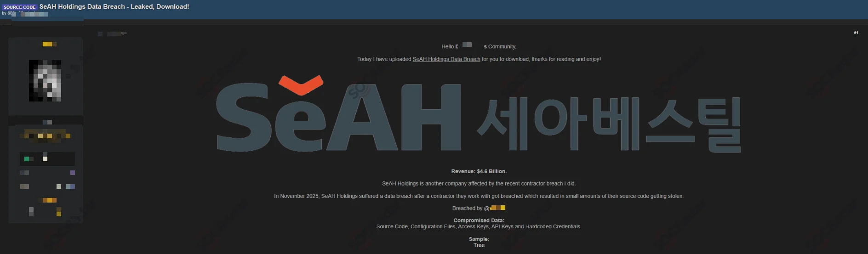Click the Compromised Data: heading
868x254 pixels.
[x=479, y=220]
